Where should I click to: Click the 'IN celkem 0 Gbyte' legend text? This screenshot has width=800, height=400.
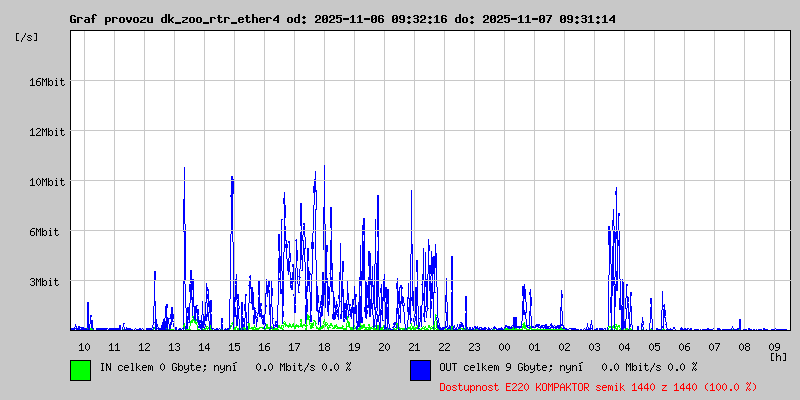coord(225,367)
